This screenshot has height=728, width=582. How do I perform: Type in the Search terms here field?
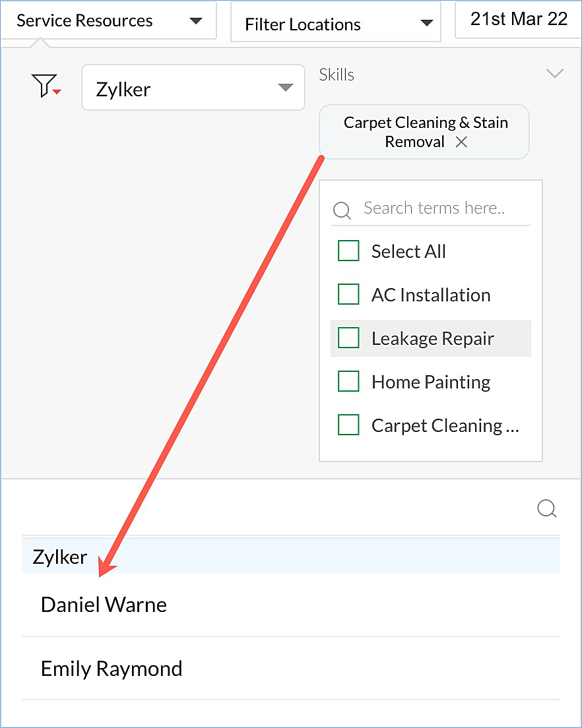[x=439, y=209]
